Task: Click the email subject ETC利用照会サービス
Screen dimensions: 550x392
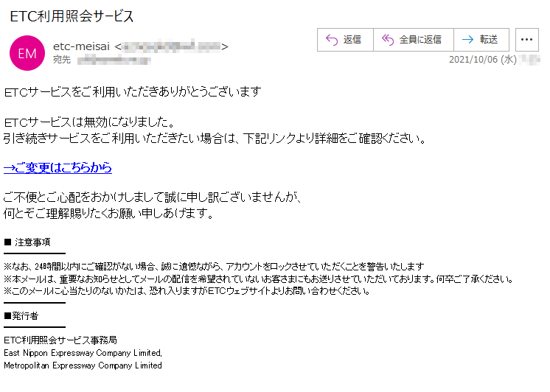Action: click(72, 16)
